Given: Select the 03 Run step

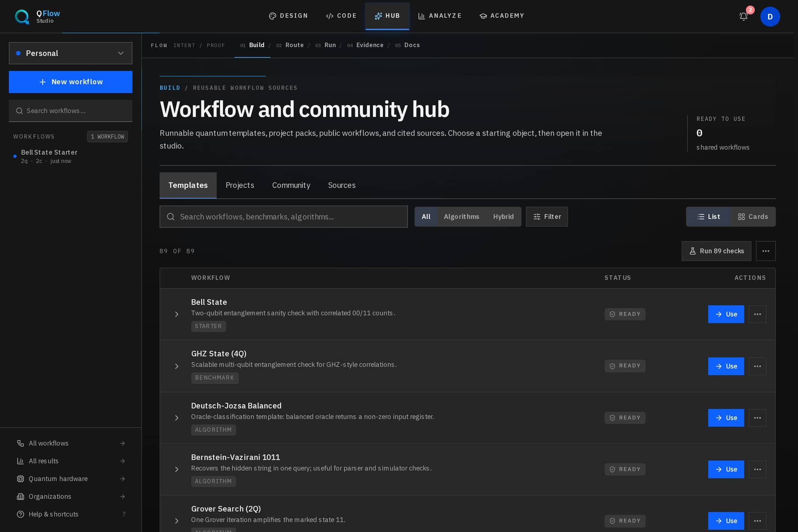Looking at the screenshot, I should pyautogui.click(x=325, y=45).
